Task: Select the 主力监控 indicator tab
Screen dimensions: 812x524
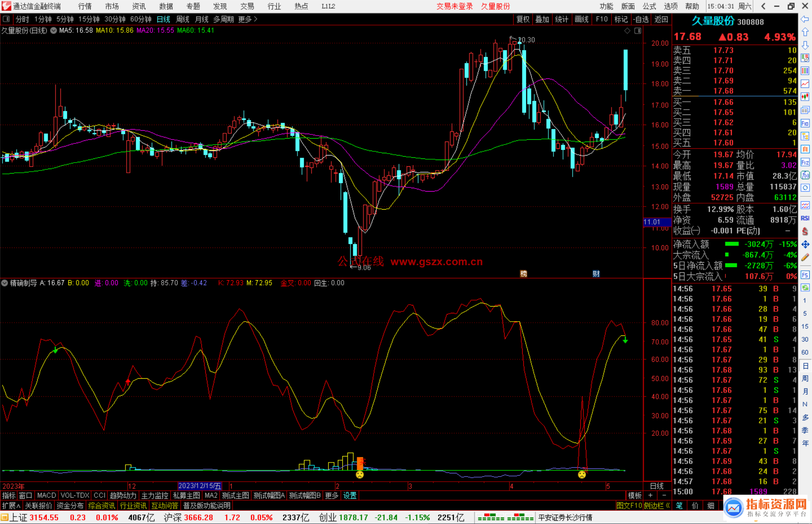Action: (155, 495)
